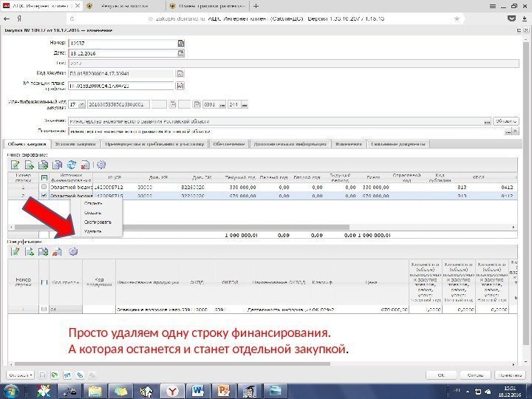Open the Действия dropdown button at bottom left
Image resolution: width=532 pixels, height=399 pixels.
click(x=21, y=375)
